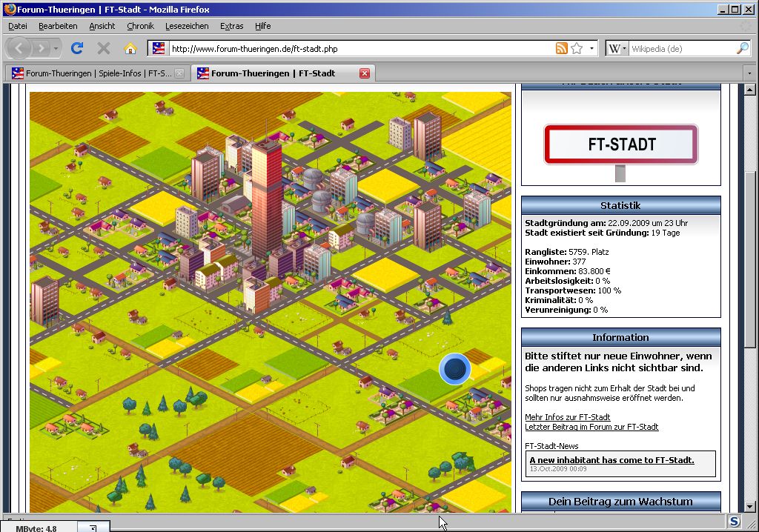Open the Datei menu
Screen dimensions: 759x532
coord(18,26)
